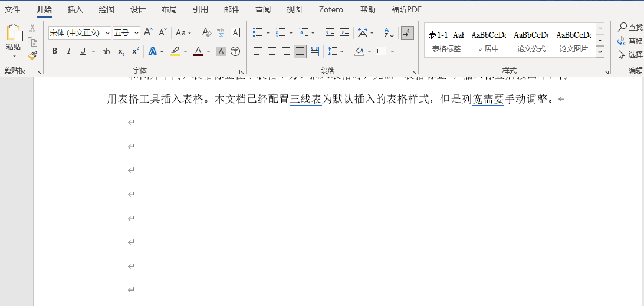Click the 查找 find button
Viewport: 644px width, 306px height.
point(630,27)
